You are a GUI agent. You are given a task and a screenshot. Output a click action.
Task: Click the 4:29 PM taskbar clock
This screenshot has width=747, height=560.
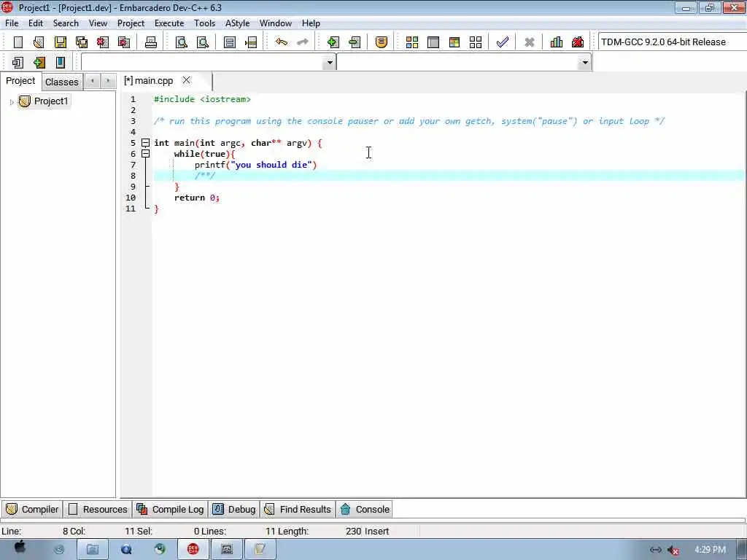click(x=710, y=550)
